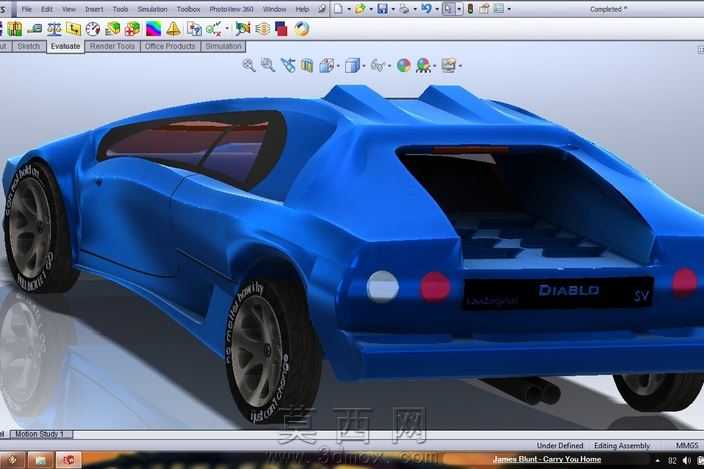Open Edit Appearance color sphere
The height and width of the screenshot is (469, 704).
(404, 66)
